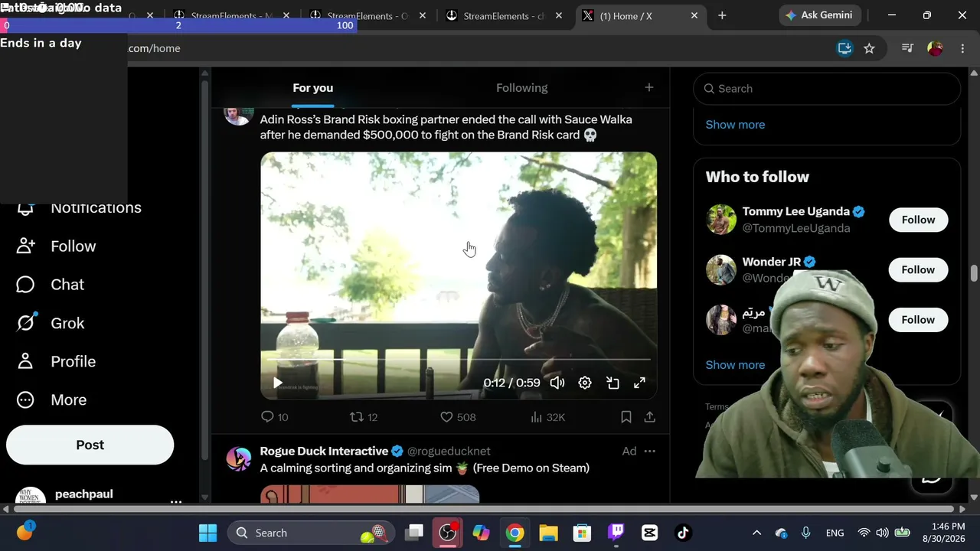This screenshot has width=980, height=551.
Task: Open Copilot from the taskbar
Action: pyautogui.click(x=481, y=533)
